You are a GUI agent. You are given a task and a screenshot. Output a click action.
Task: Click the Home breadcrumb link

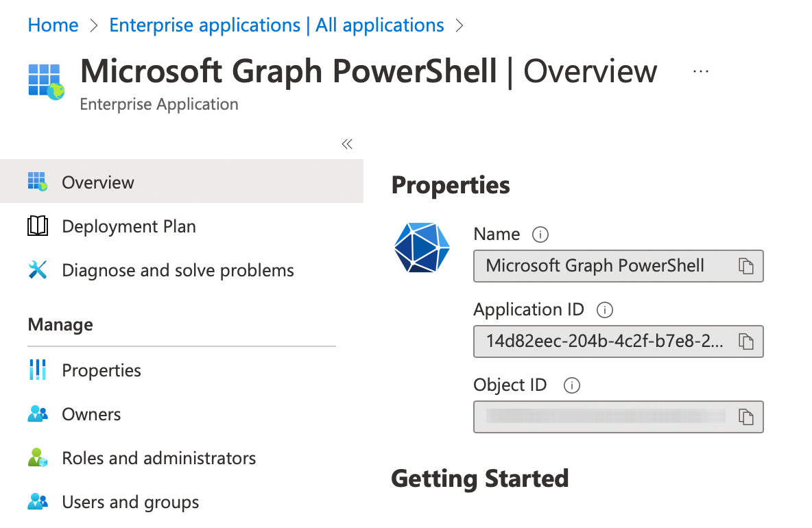click(x=53, y=25)
